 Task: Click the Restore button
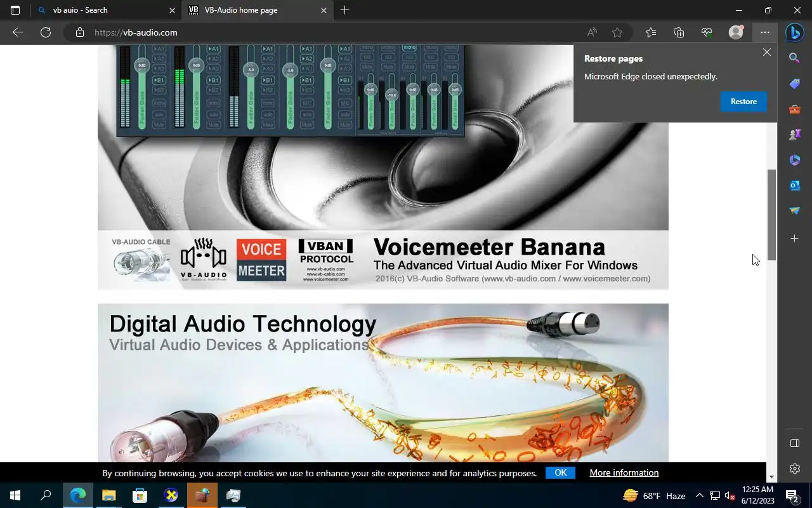click(x=743, y=102)
